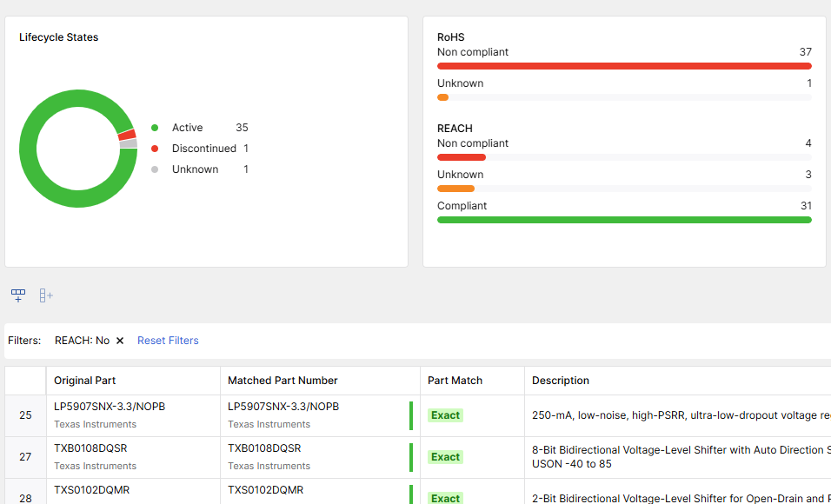Screen dimensions: 831x504
Task: Click the green Active legend dot
Action: point(155,128)
